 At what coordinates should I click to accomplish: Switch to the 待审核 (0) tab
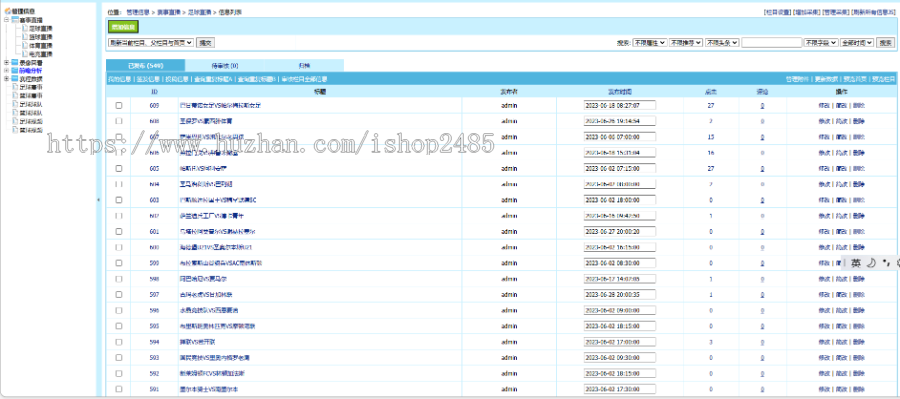pyautogui.click(x=225, y=65)
